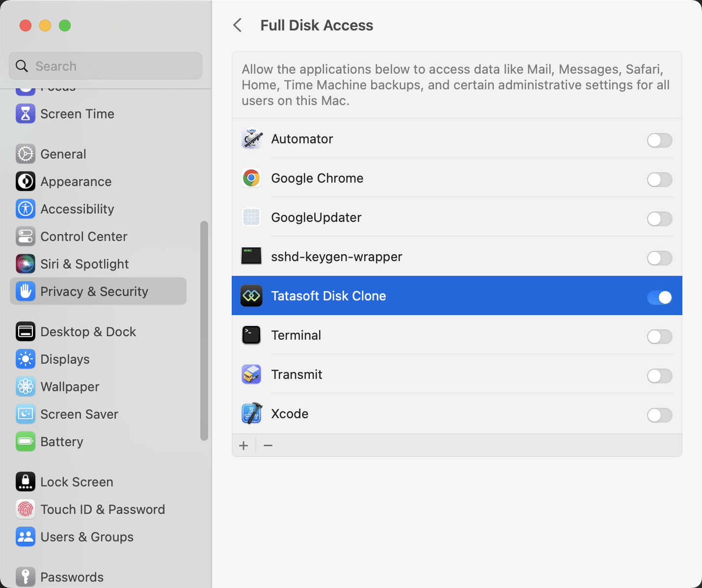Turn on access for Google Chrome

660,180
